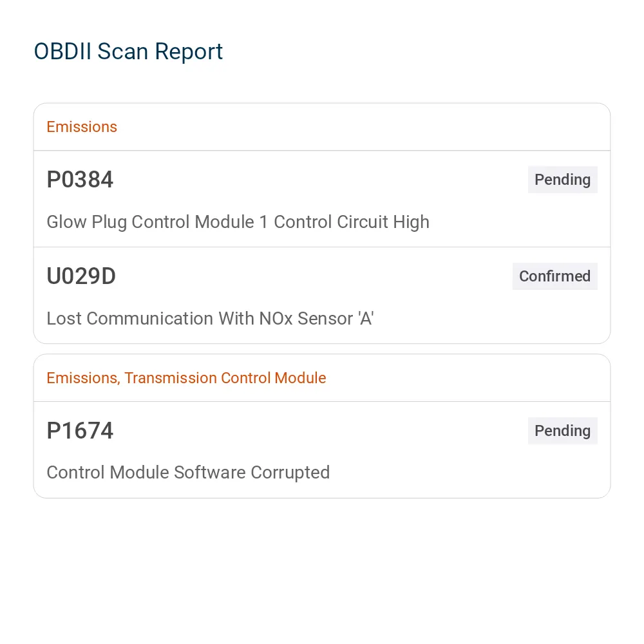The image size is (644, 644).
Task: Click the word 'Corrupted' in P1674 description
Action: click(x=290, y=473)
